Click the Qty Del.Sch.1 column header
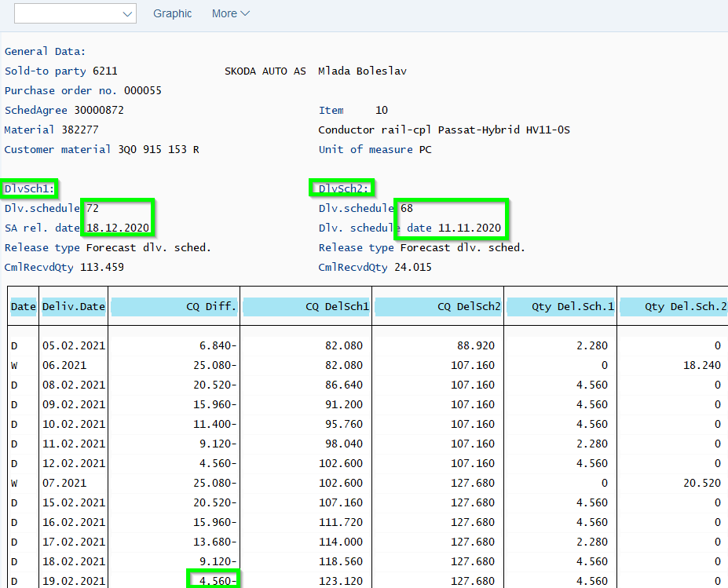The image size is (728, 588). pos(560,307)
